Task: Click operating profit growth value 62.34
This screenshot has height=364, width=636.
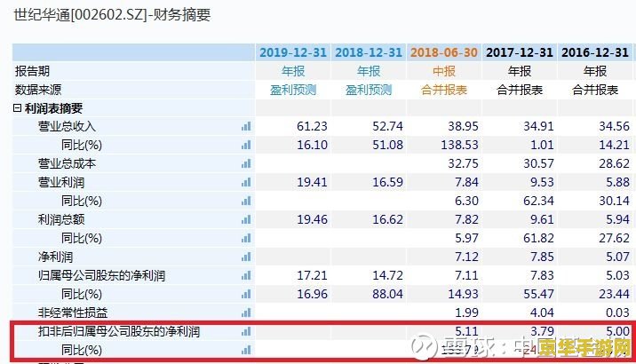Action: [538, 201]
